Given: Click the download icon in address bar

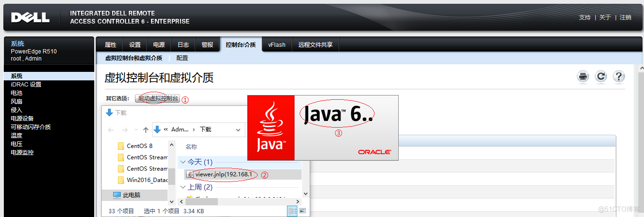Looking at the screenshot, I should pos(158,130).
